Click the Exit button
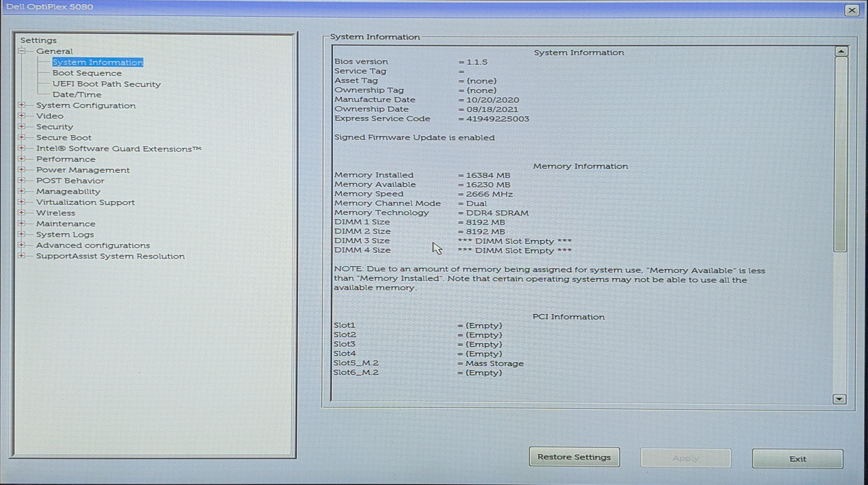This screenshot has height=485, width=868. (798, 459)
